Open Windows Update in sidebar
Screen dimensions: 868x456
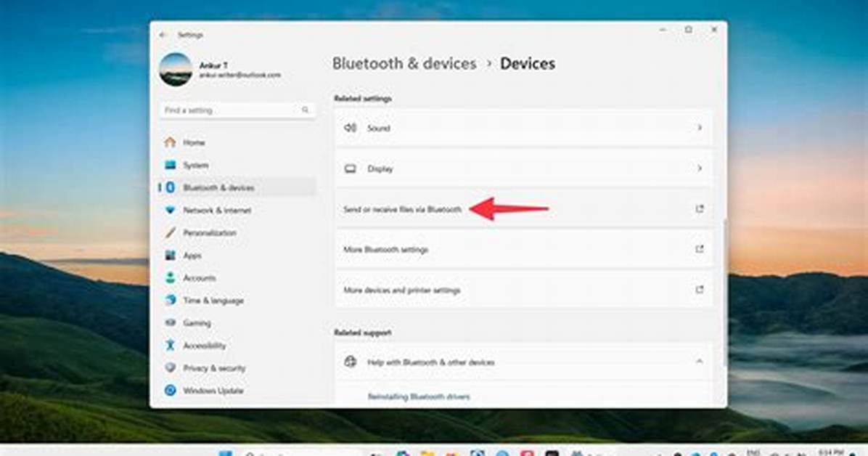[x=237, y=391]
